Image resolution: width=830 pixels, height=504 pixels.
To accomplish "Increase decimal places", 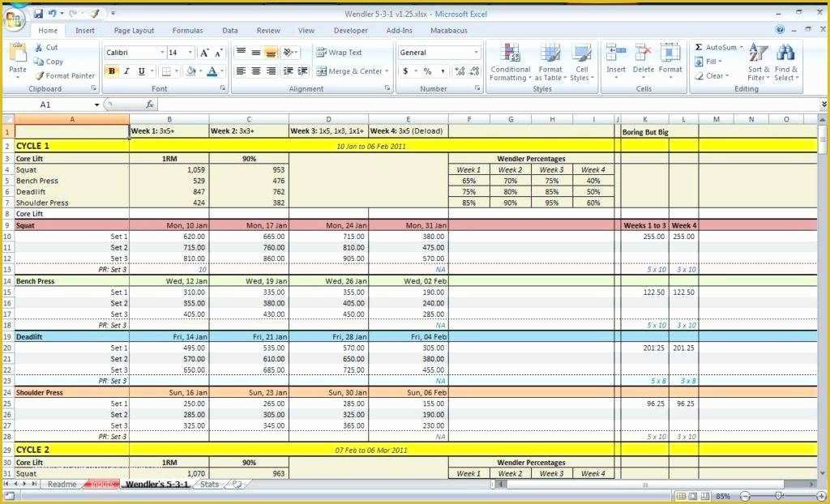I will coord(460,71).
